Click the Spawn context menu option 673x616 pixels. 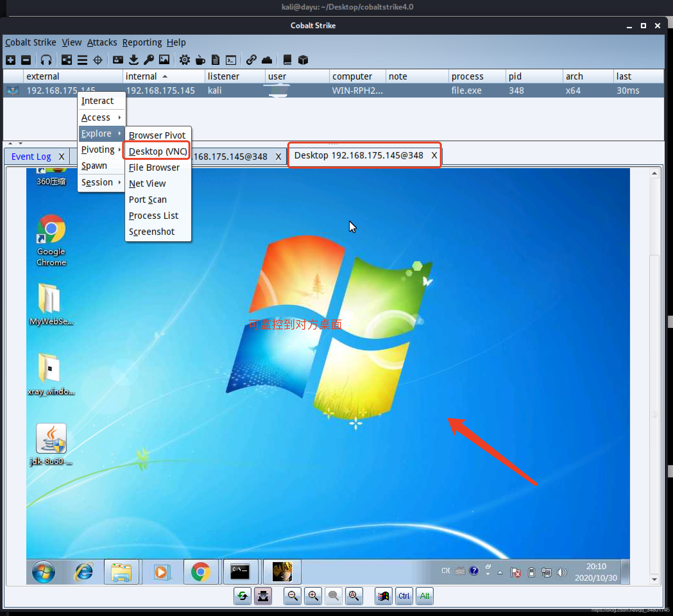tap(94, 165)
